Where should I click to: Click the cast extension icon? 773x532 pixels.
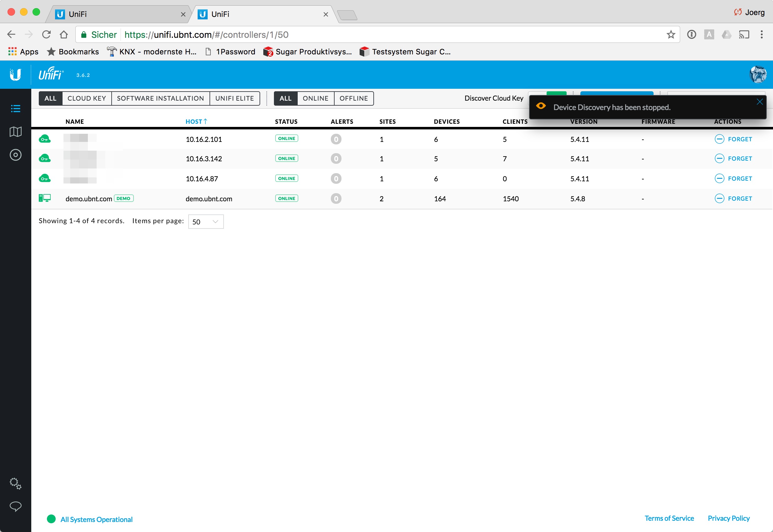point(744,34)
